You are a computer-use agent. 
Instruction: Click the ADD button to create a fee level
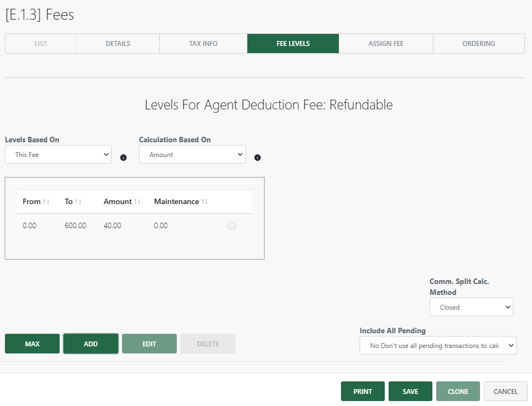click(x=90, y=344)
